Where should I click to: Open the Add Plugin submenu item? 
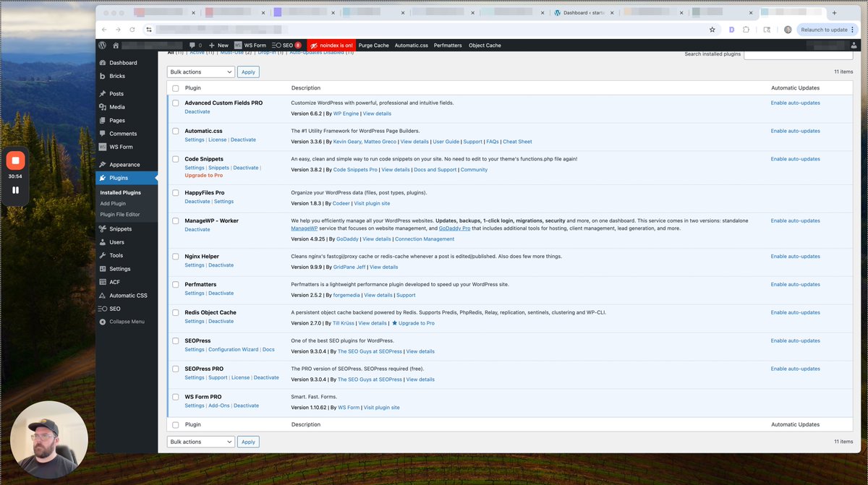[x=113, y=204]
